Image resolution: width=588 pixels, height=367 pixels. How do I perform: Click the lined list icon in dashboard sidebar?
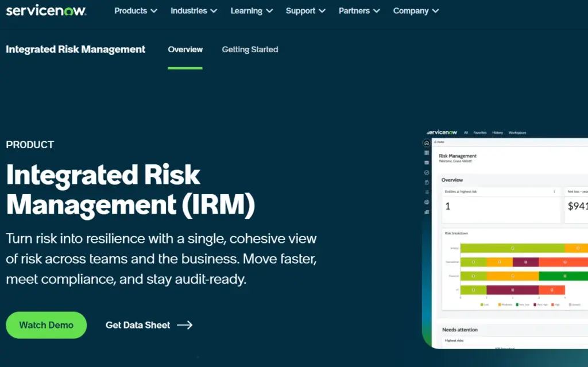(427, 192)
